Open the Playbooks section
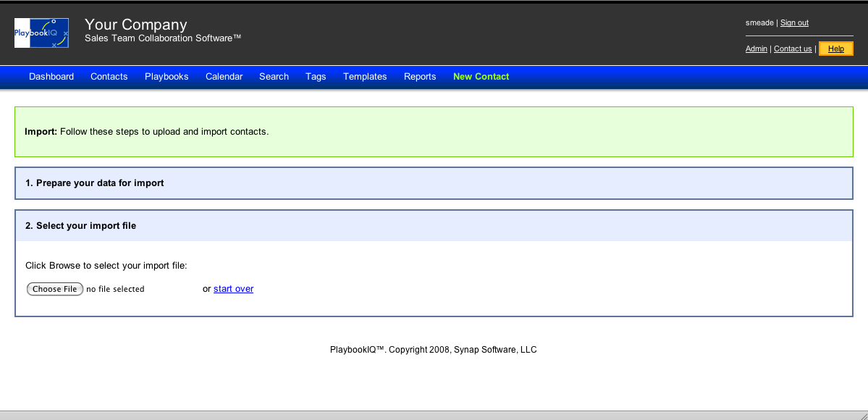Image resolution: width=868 pixels, height=420 pixels. (x=167, y=77)
